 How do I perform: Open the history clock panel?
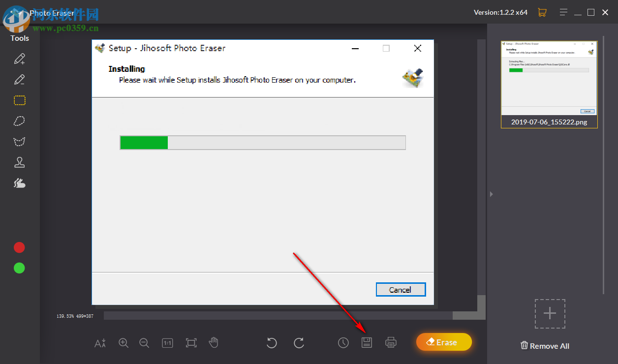(343, 342)
